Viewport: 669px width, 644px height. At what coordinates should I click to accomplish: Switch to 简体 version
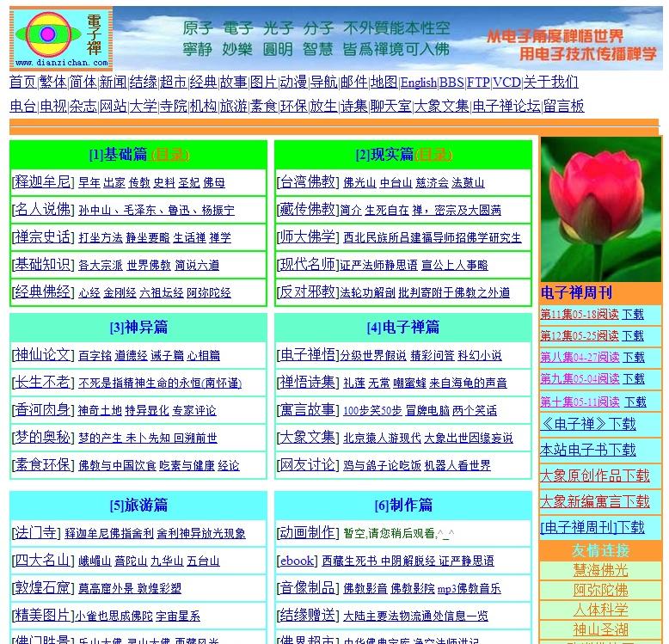point(83,82)
